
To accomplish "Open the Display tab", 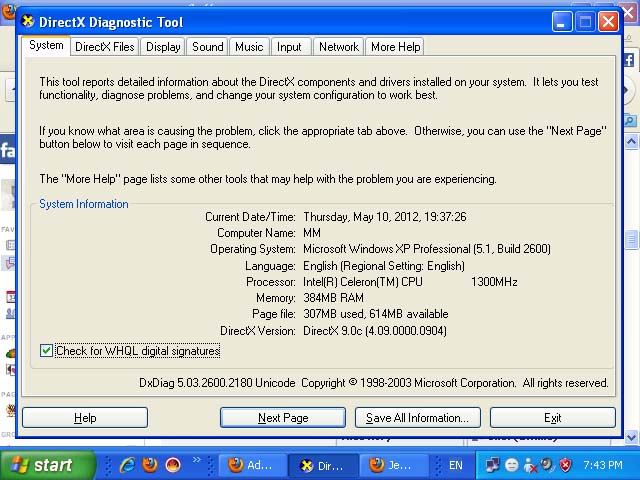I will coord(163,47).
